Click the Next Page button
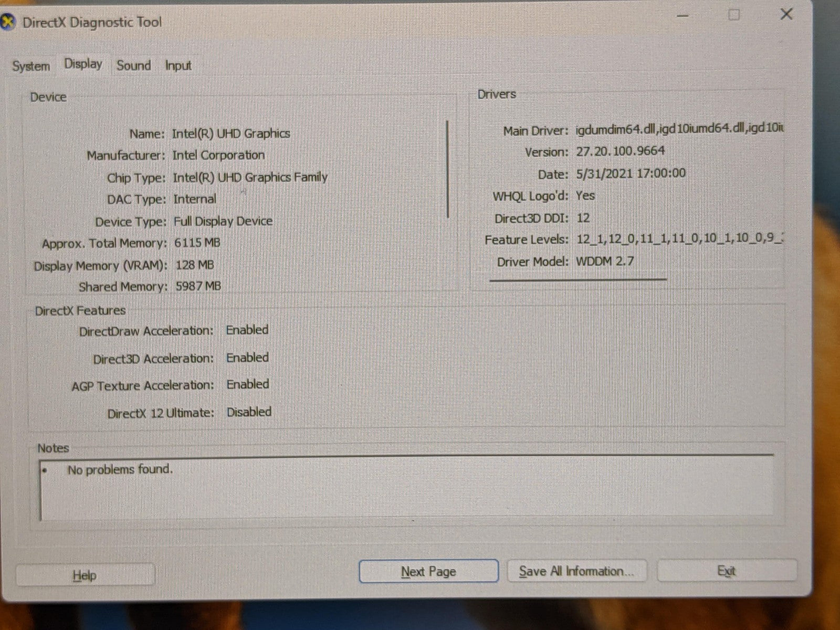The height and width of the screenshot is (630, 840). (x=428, y=571)
